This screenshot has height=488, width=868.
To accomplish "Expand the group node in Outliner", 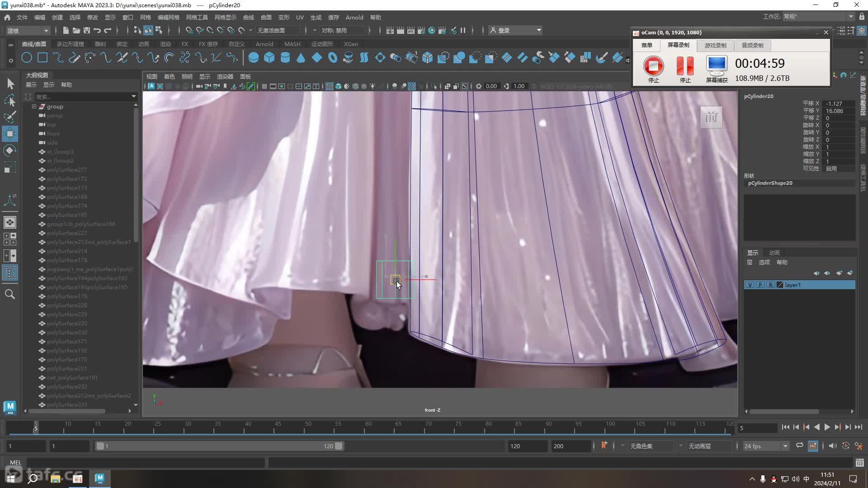I will point(34,107).
